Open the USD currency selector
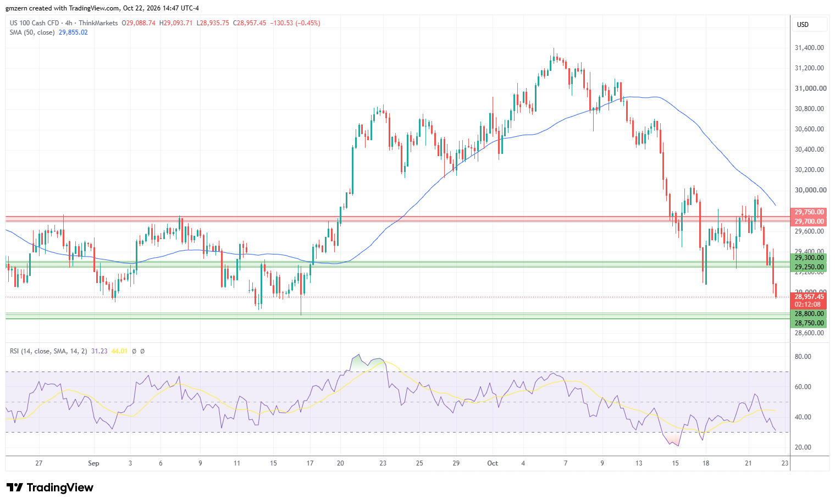 pyautogui.click(x=810, y=24)
